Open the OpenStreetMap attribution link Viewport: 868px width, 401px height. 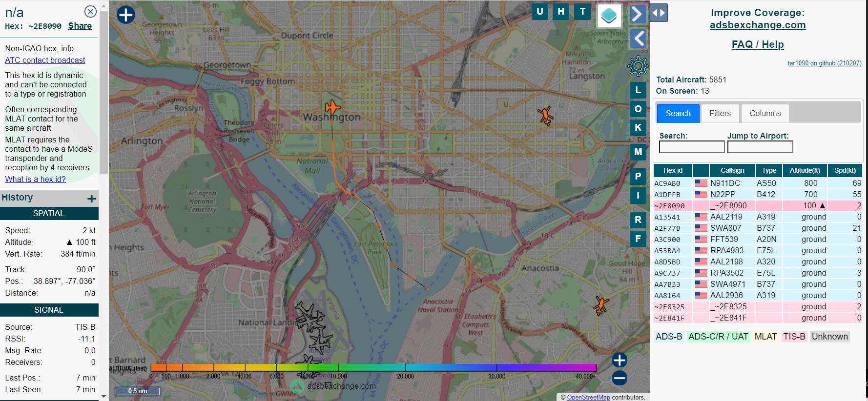pyautogui.click(x=588, y=397)
